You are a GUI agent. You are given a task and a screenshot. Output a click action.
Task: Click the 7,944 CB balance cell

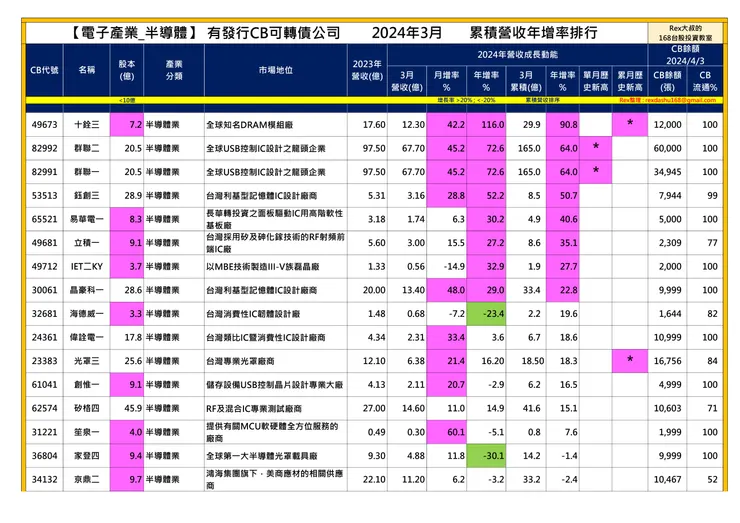(x=667, y=195)
